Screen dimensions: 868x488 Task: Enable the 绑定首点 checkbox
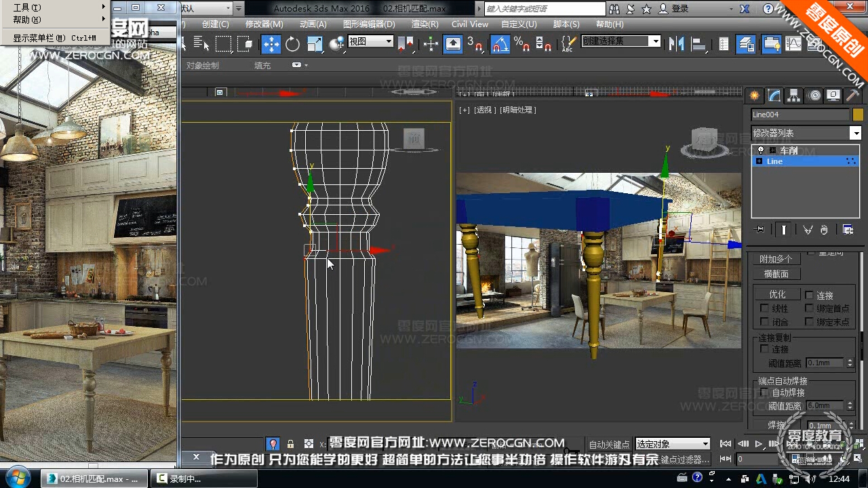click(x=809, y=308)
